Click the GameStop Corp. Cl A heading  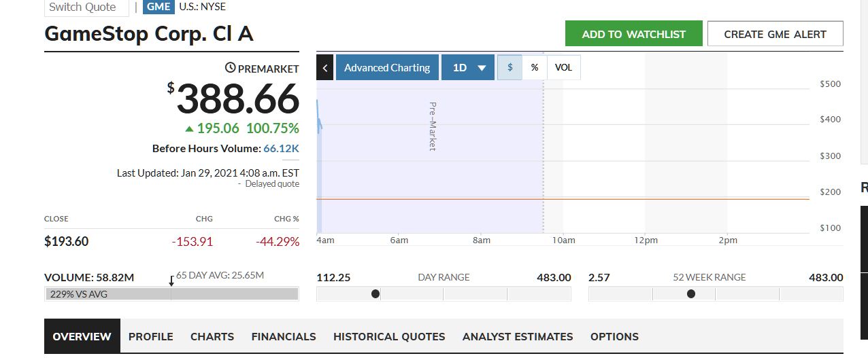coord(149,34)
